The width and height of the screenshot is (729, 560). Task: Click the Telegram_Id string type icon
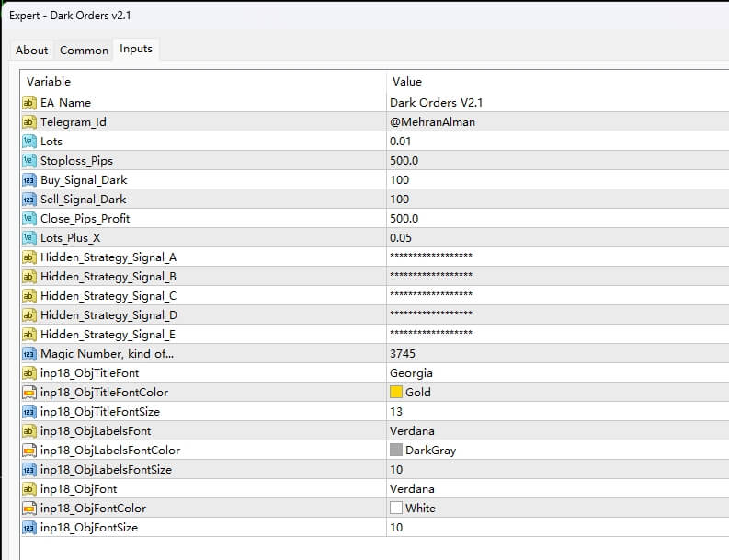[x=28, y=122]
